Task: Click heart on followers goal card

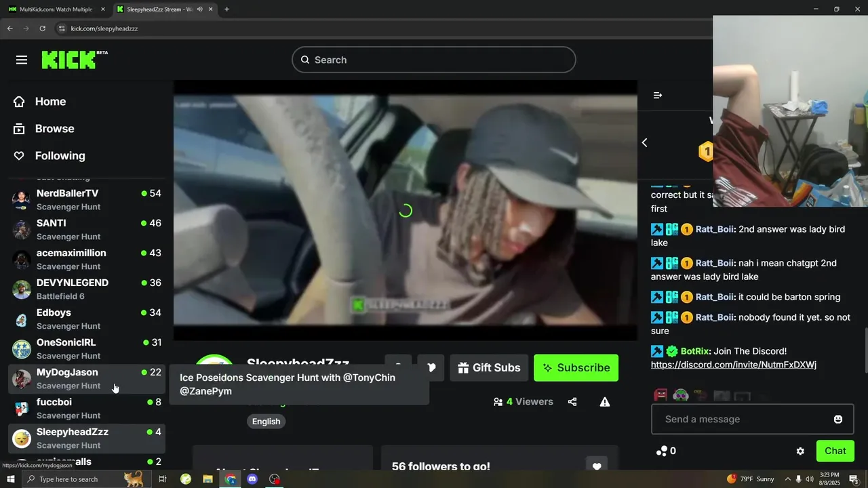Action: tap(597, 466)
